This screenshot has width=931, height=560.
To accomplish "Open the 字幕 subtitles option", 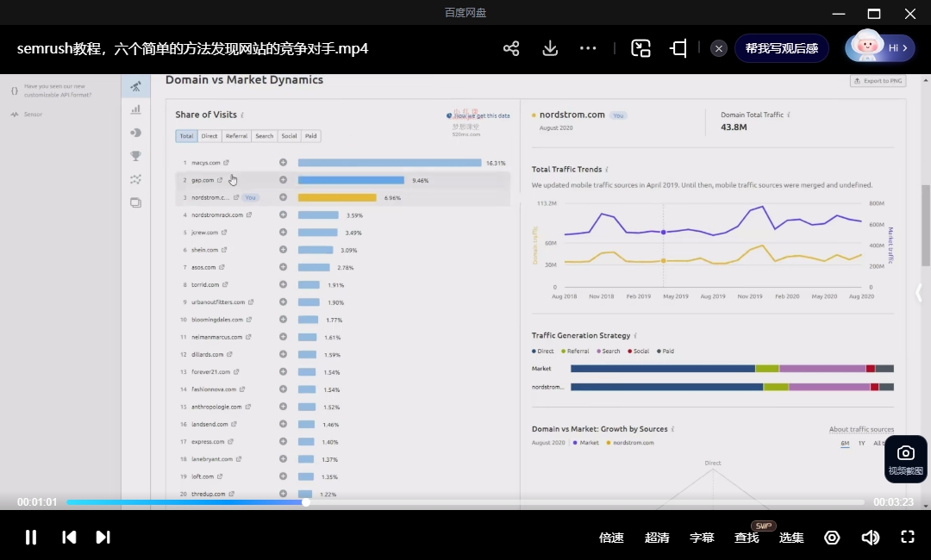I will [x=702, y=538].
